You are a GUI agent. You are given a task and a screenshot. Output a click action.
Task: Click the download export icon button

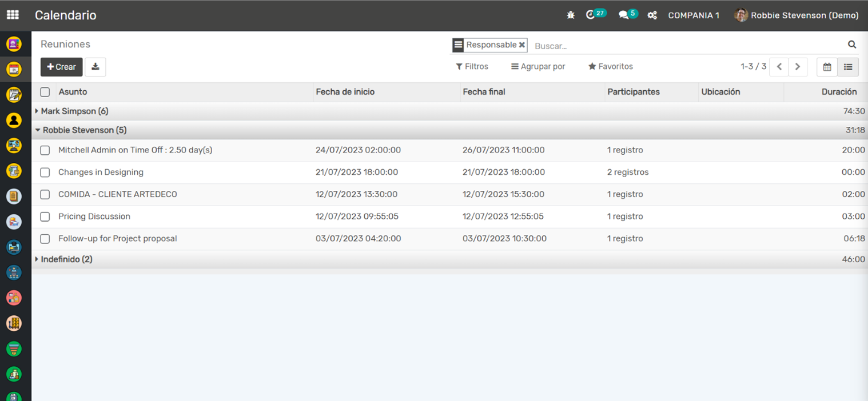point(95,67)
